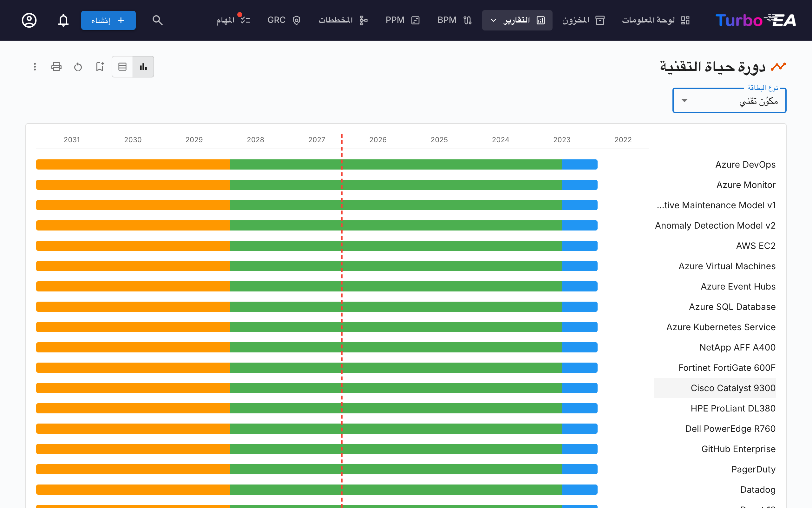This screenshot has height=508, width=812.
Task: Click the 2030 year axis label
Action: [x=133, y=140]
